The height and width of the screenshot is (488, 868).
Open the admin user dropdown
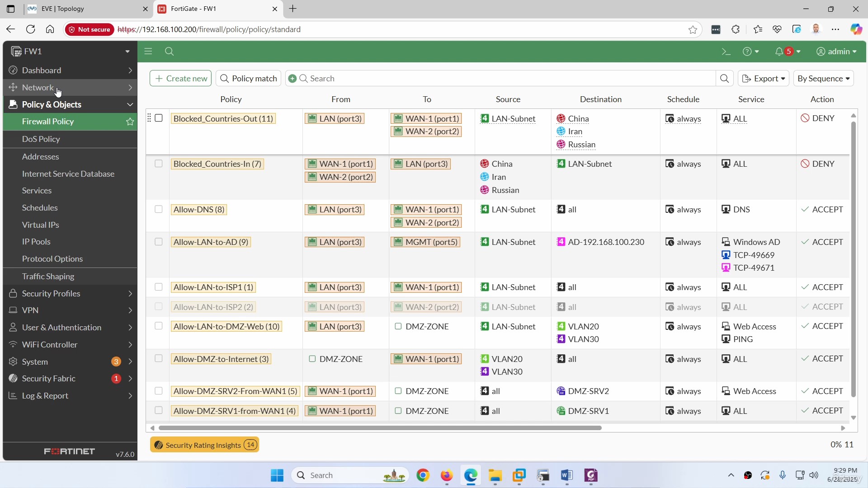(x=836, y=52)
